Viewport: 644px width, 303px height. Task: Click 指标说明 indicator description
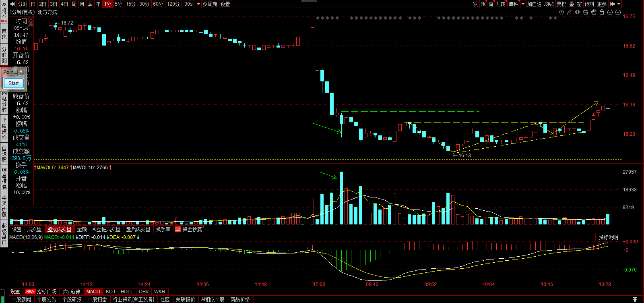[608, 237]
